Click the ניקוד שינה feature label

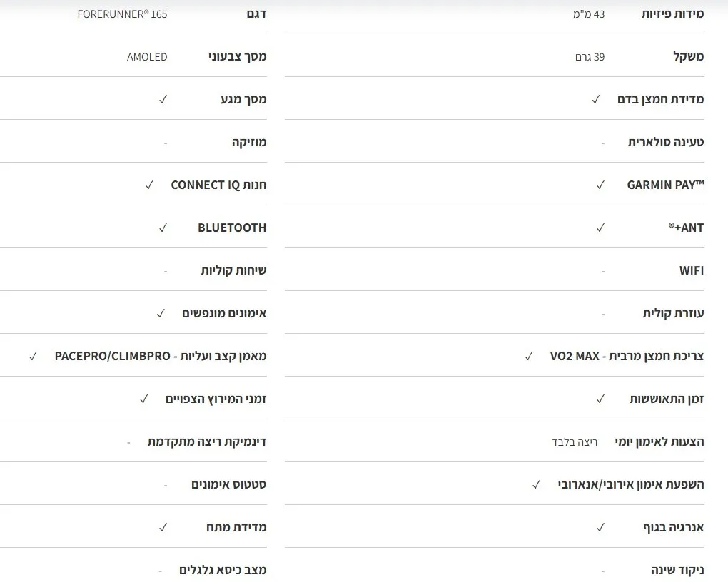click(x=677, y=571)
